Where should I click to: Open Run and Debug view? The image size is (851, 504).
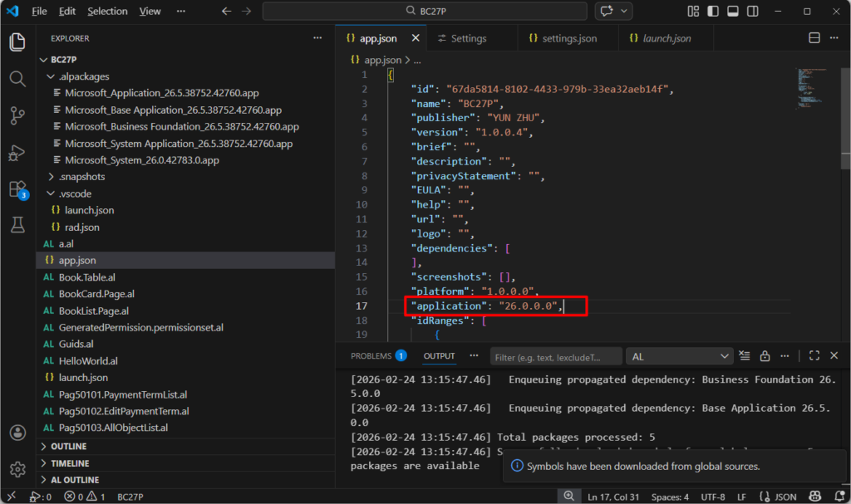click(x=17, y=152)
